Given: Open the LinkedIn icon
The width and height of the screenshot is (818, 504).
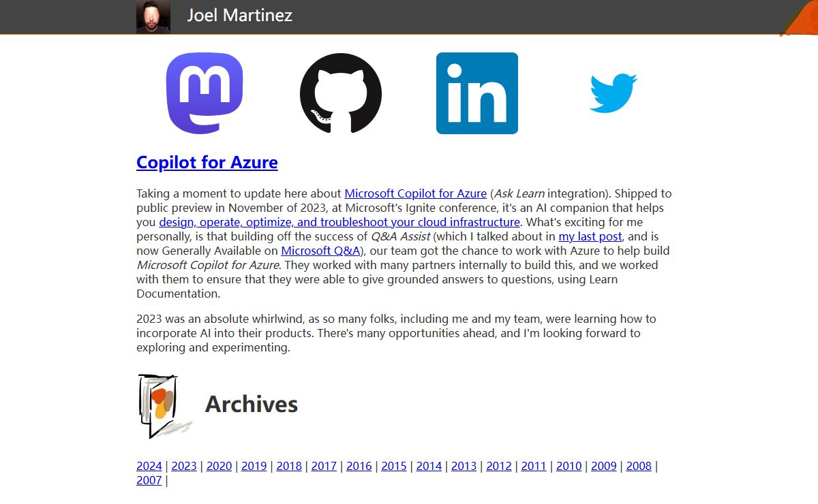Looking at the screenshot, I should (x=477, y=93).
